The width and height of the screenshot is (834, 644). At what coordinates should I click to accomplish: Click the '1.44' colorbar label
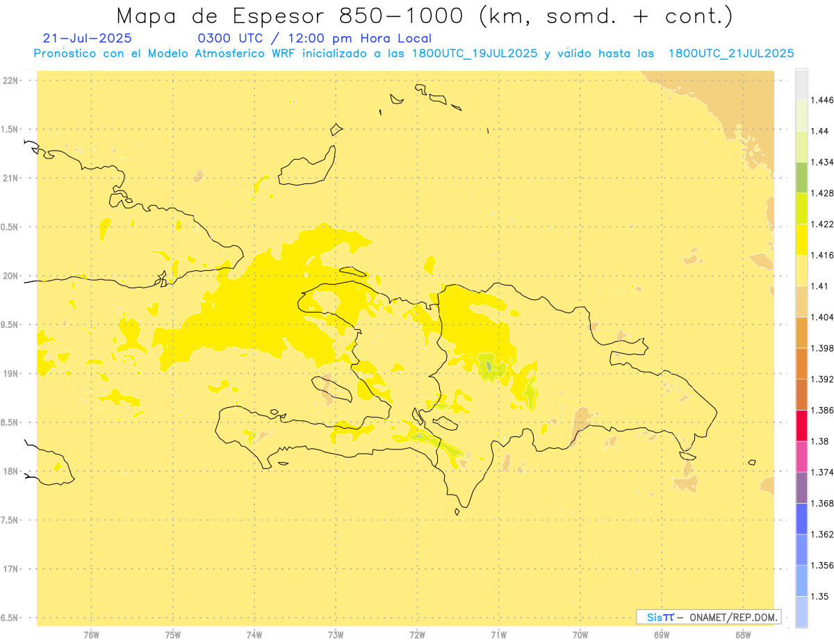[x=819, y=131]
